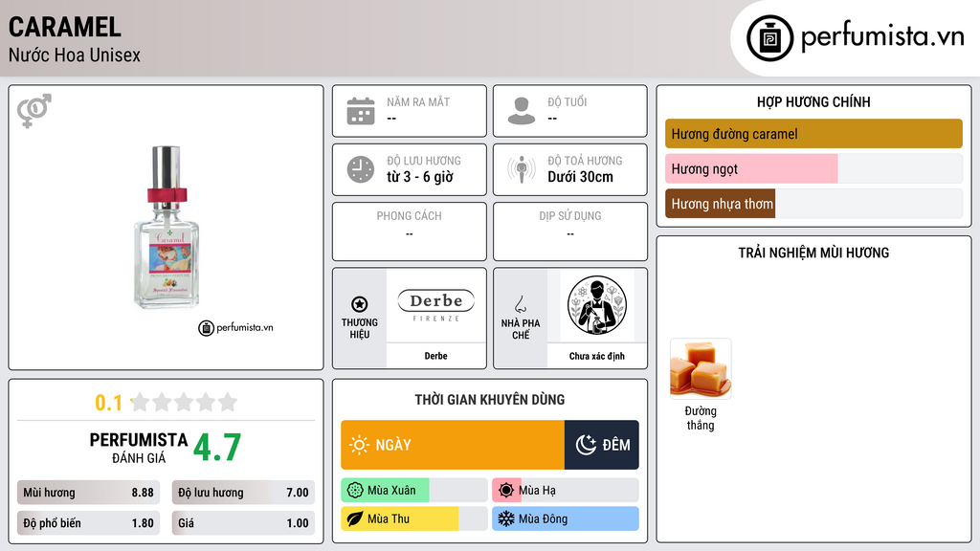Click the Mùa Đông season bar

coord(566,518)
